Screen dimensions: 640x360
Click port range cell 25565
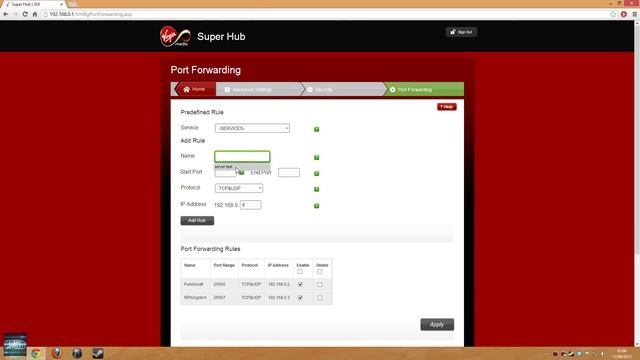point(219,284)
